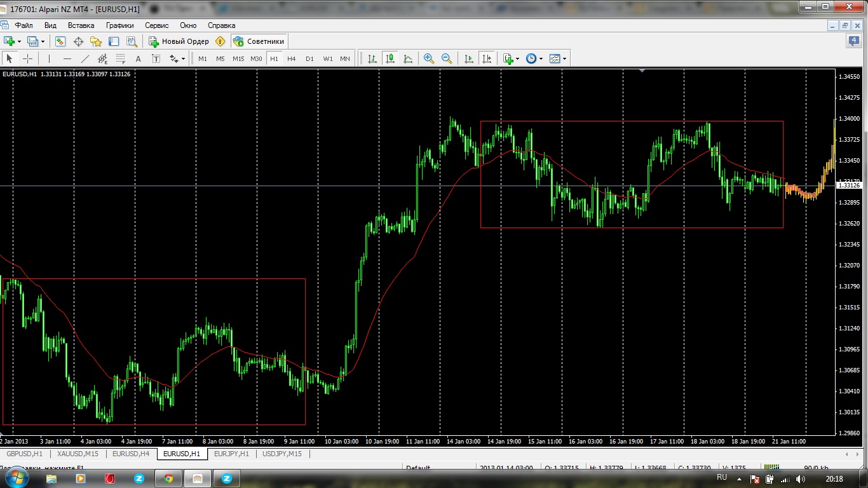868x488 pixels.
Task: Toggle the Terminal panel icon
Action: (x=114, y=41)
